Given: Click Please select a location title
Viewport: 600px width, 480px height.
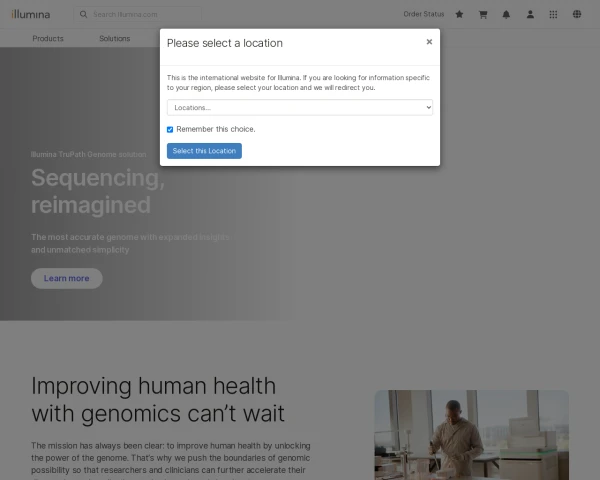Looking at the screenshot, I should (x=225, y=43).
